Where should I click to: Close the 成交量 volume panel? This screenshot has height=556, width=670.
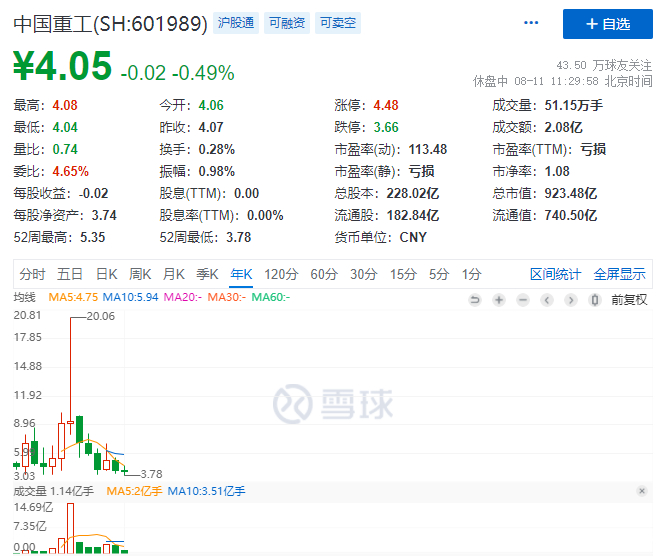(x=641, y=491)
